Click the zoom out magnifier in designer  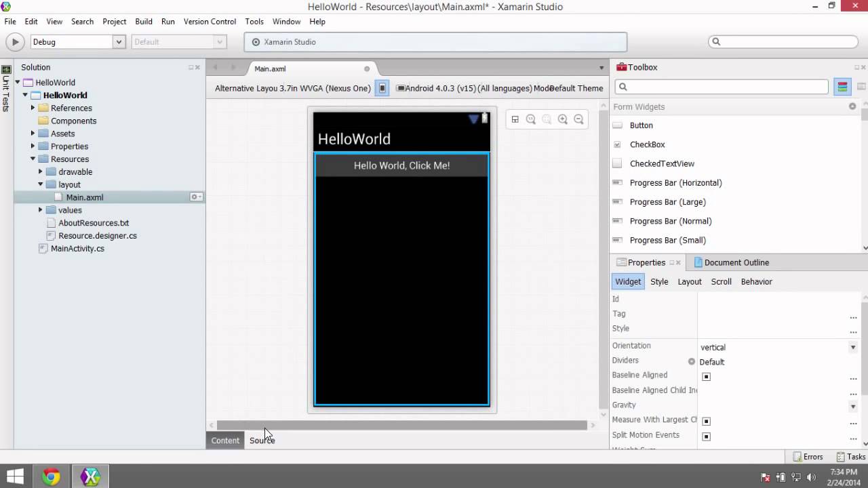click(x=578, y=119)
